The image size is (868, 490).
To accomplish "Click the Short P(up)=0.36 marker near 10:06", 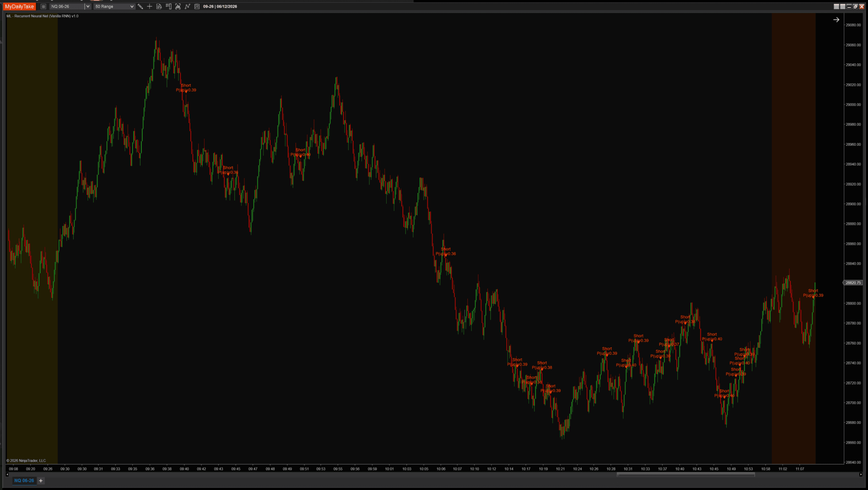I will pyautogui.click(x=446, y=251).
